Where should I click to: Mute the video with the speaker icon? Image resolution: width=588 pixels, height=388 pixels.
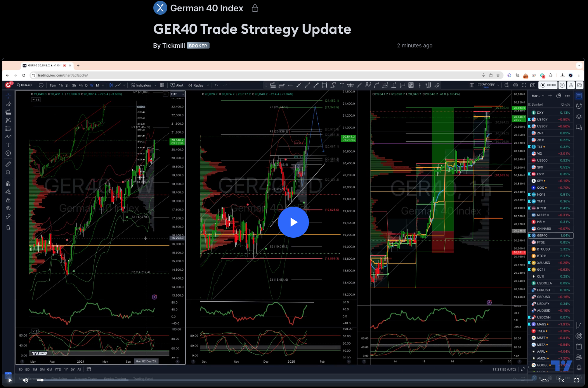pos(25,380)
